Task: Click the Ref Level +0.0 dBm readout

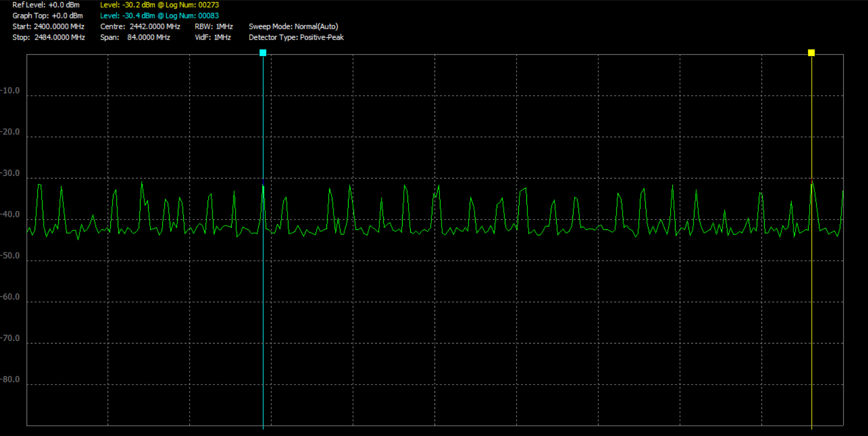Action: point(46,5)
